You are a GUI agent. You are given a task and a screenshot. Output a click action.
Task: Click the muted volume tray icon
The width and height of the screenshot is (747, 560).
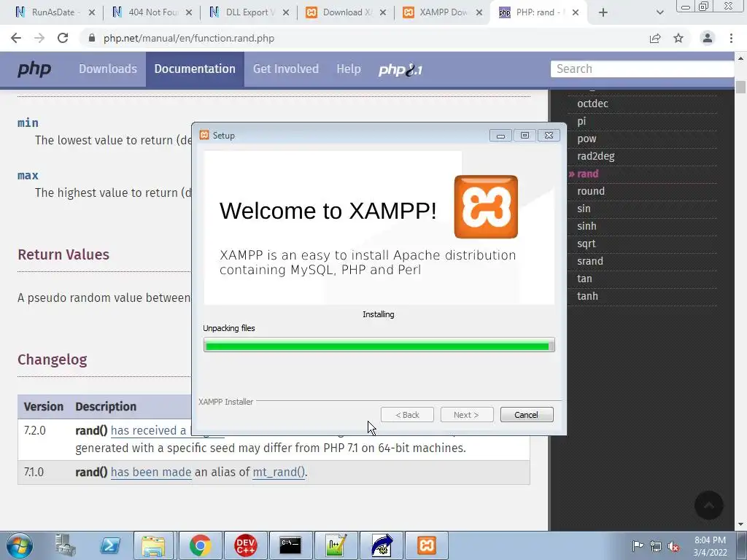(673, 546)
